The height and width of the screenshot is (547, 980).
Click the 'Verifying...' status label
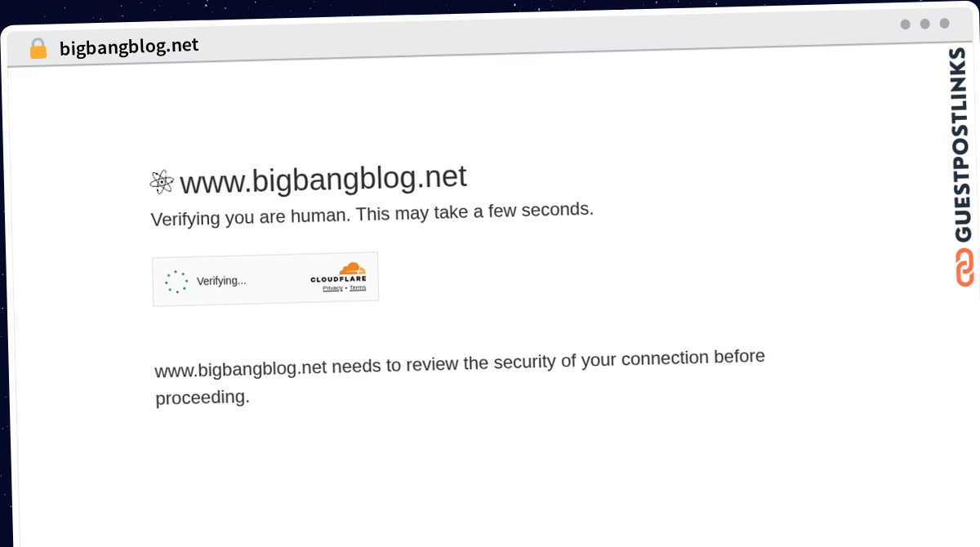[221, 281]
